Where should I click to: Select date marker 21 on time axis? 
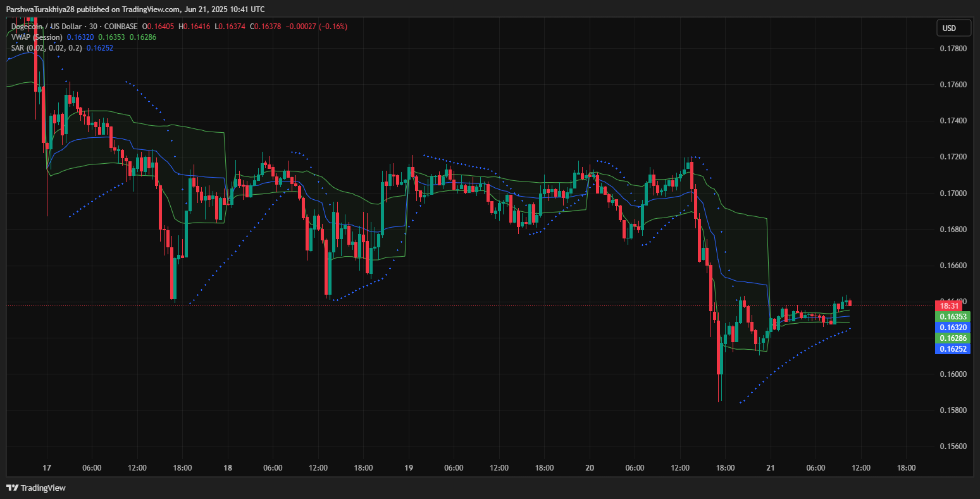point(770,468)
